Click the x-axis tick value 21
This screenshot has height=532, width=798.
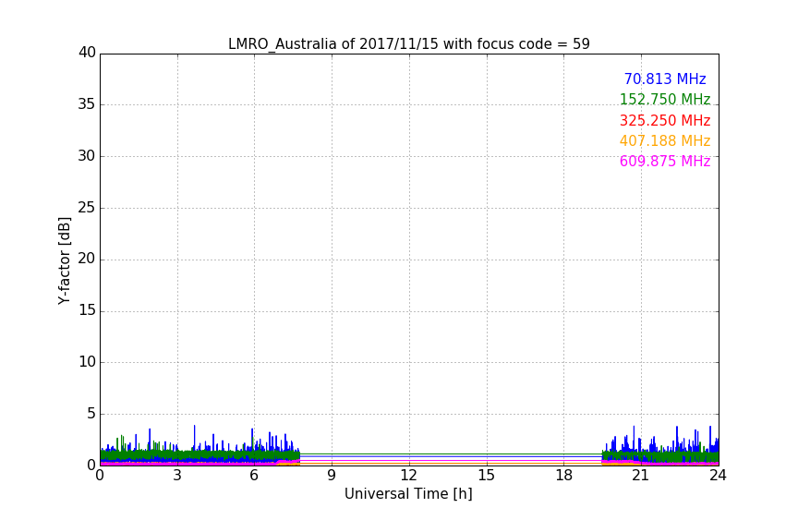pyautogui.click(x=641, y=476)
